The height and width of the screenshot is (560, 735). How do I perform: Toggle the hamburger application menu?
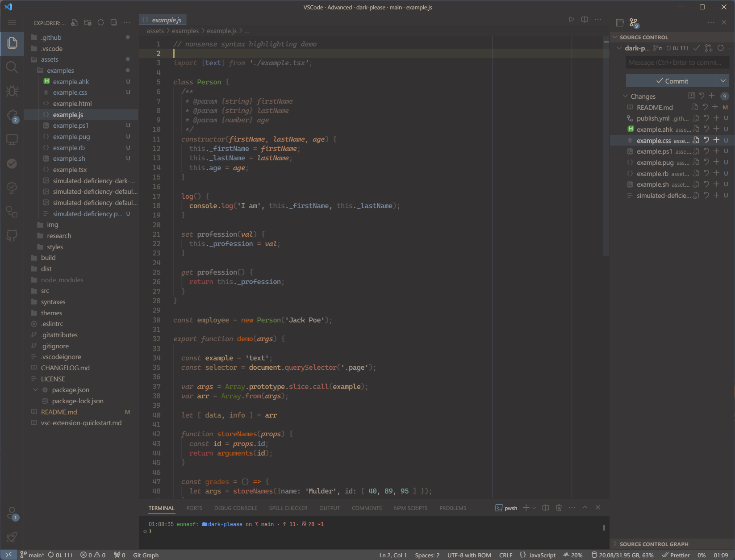12,22
